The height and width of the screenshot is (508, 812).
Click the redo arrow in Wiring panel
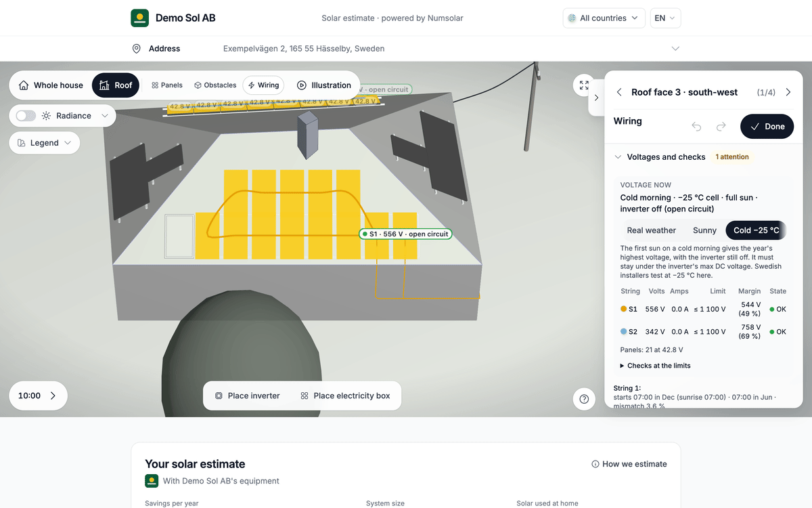point(721,127)
